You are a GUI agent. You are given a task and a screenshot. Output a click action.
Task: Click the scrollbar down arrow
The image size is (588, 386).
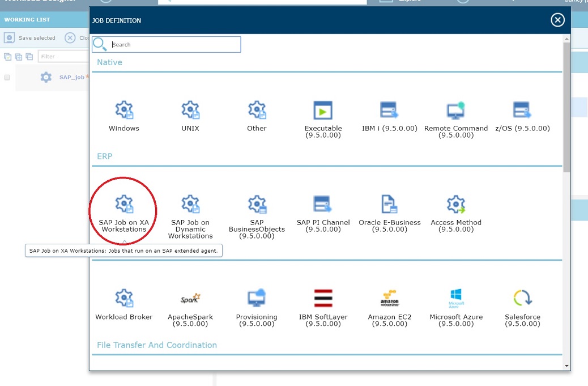565,365
